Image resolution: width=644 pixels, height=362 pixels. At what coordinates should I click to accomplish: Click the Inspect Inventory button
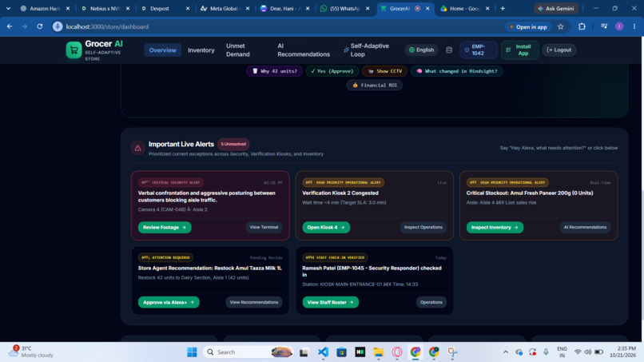point(495,227)
